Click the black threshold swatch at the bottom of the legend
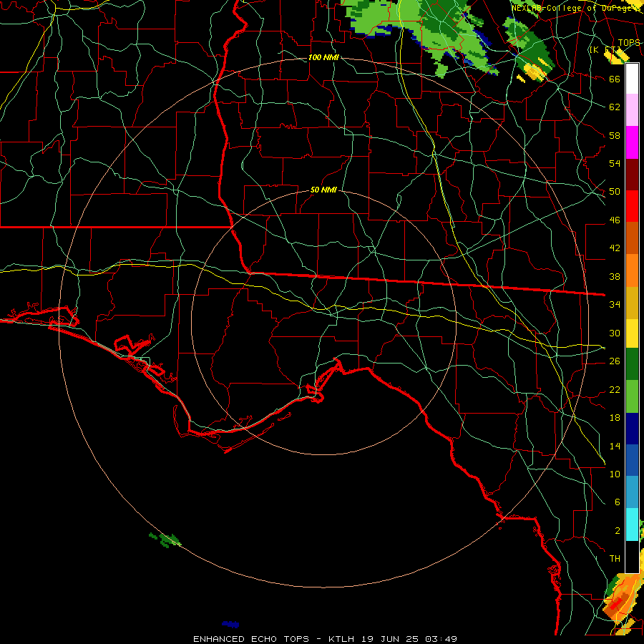 click(632, 557)
